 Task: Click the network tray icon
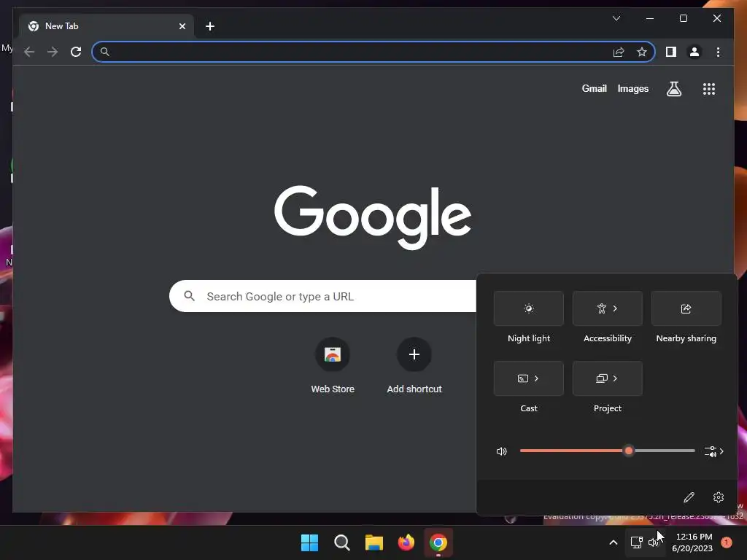tap(636, 542)
